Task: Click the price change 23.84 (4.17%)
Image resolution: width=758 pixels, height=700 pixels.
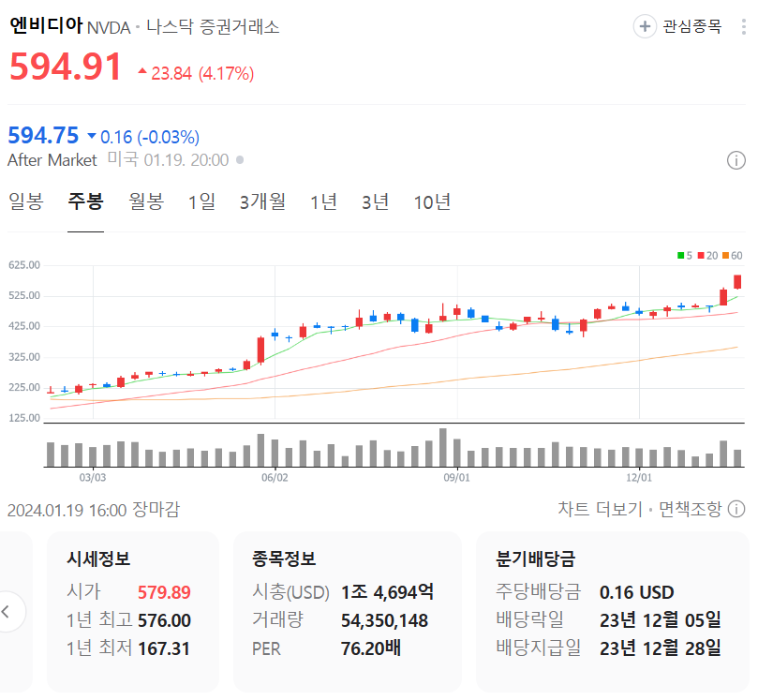Action: tap(196, 73)
